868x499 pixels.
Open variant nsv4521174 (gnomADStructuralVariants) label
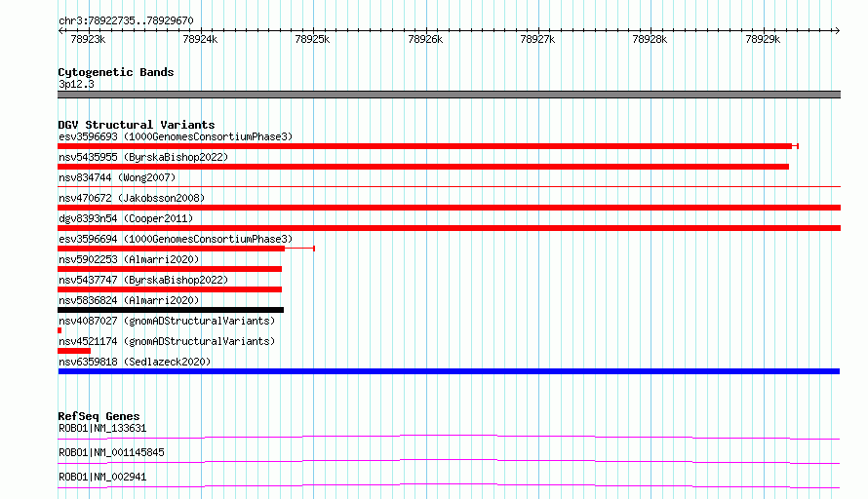pos(167,341)
